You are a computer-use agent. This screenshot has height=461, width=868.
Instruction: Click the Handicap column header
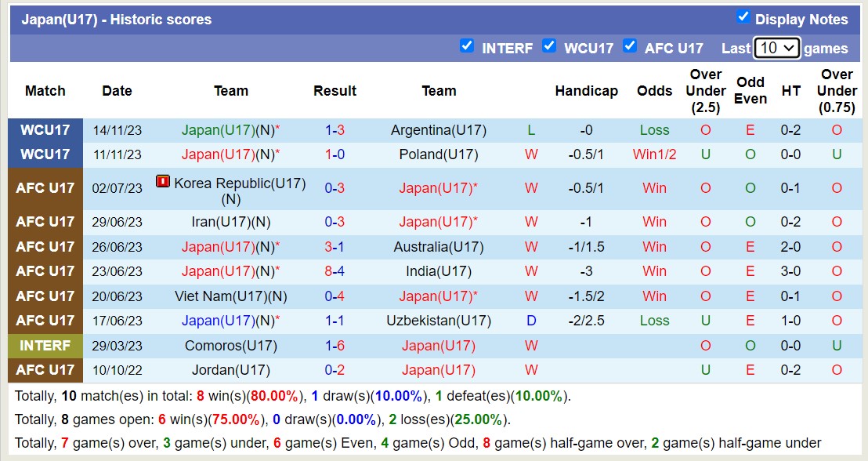click(x=586, y=91)
